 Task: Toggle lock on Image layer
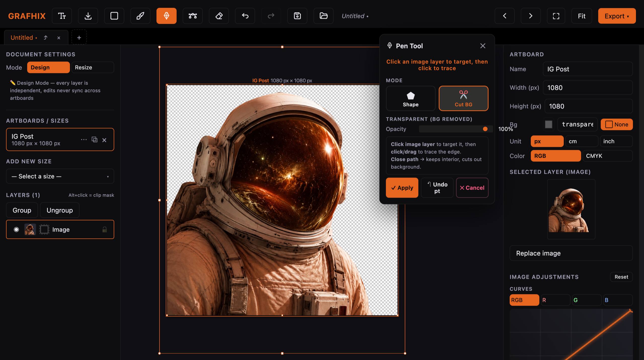pyautogui.click(x=105, y=229)
